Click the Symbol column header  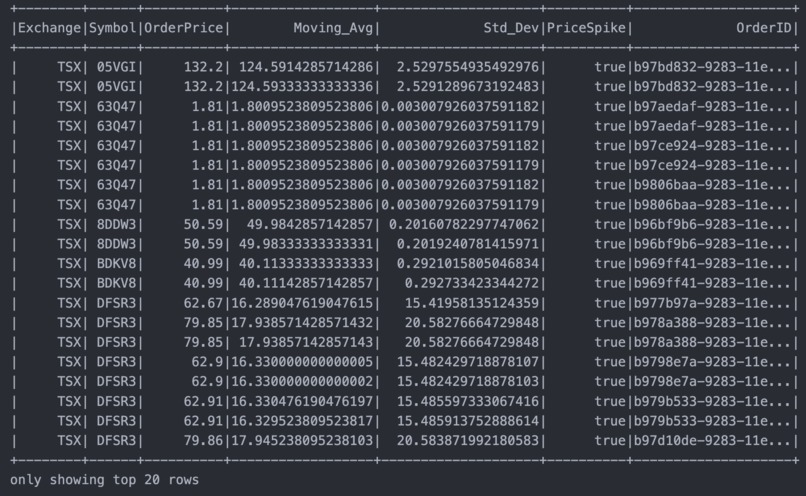tap(113, 28)
